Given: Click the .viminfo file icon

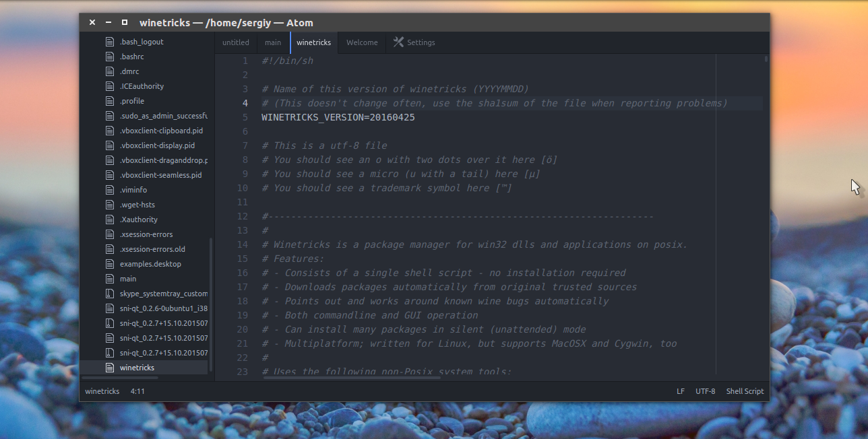Looking at the screenshot, I should pos(110,190).
